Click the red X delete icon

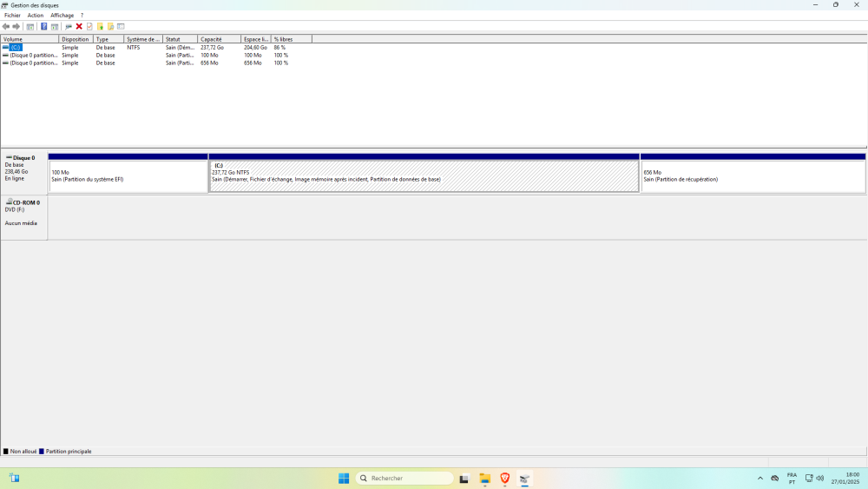tap(79, 27)
